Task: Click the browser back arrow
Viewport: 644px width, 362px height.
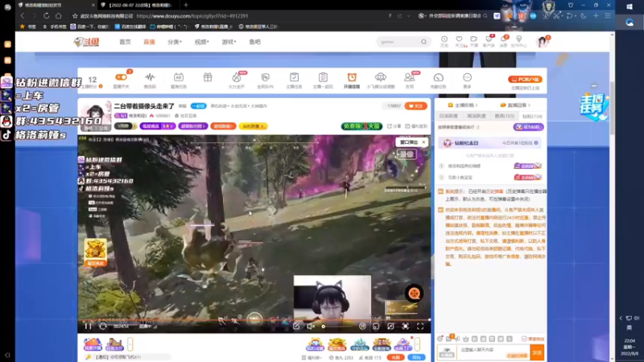Action: tap(23, 16)
